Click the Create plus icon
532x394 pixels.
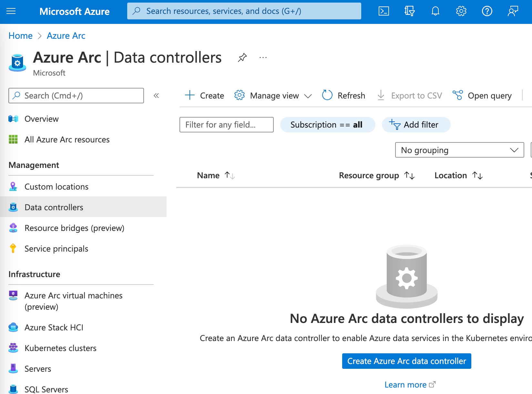pos(190,95)
